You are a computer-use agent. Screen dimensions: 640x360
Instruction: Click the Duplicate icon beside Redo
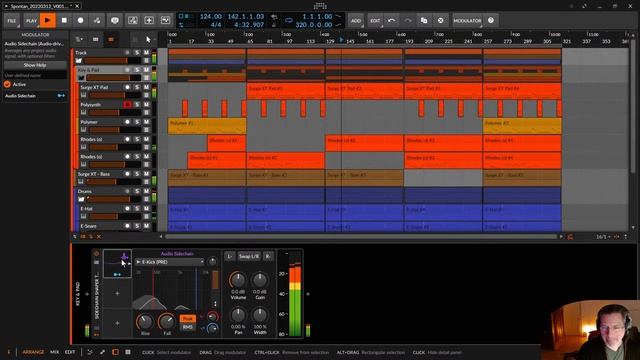click(x=424, y=20)
